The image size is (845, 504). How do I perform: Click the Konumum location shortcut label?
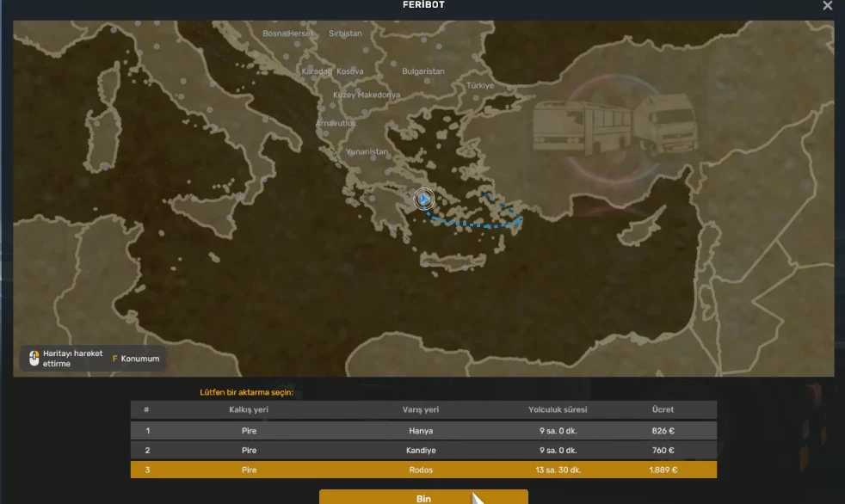139,359
